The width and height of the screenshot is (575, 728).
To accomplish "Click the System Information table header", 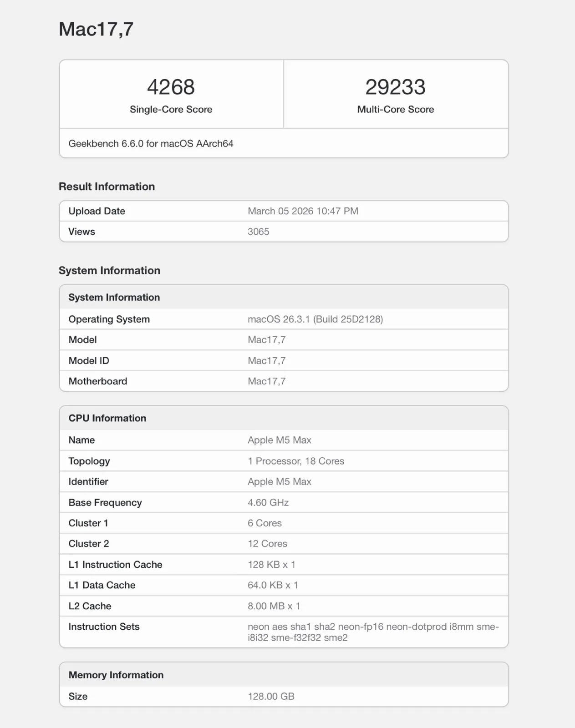I will point(114,297).
